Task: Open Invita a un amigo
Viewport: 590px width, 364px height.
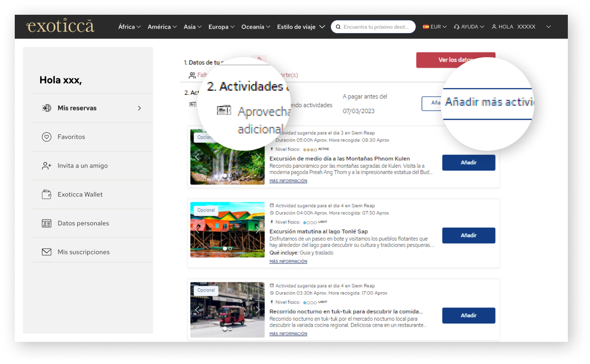Action: click(92, 166)
